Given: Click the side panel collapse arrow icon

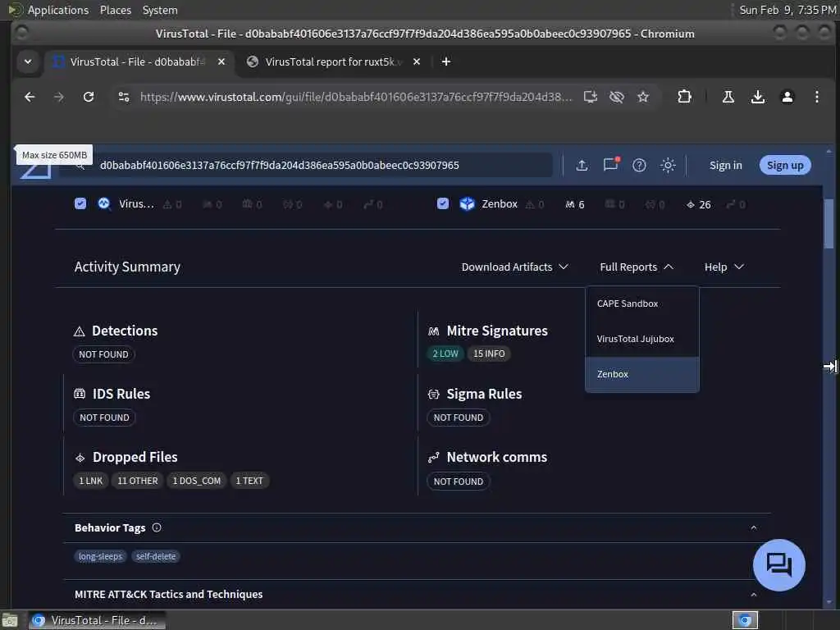Looking at the screenshot, I should point(830,367).
